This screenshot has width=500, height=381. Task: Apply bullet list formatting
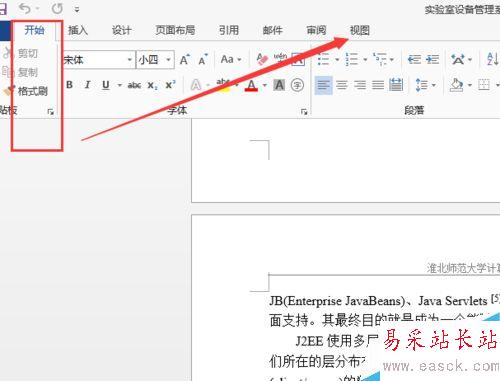click(324, 59)
